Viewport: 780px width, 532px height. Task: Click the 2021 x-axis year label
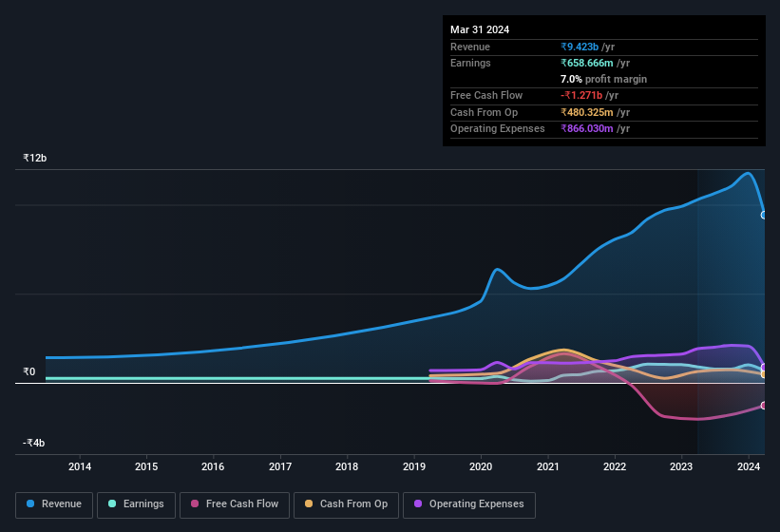547,466
